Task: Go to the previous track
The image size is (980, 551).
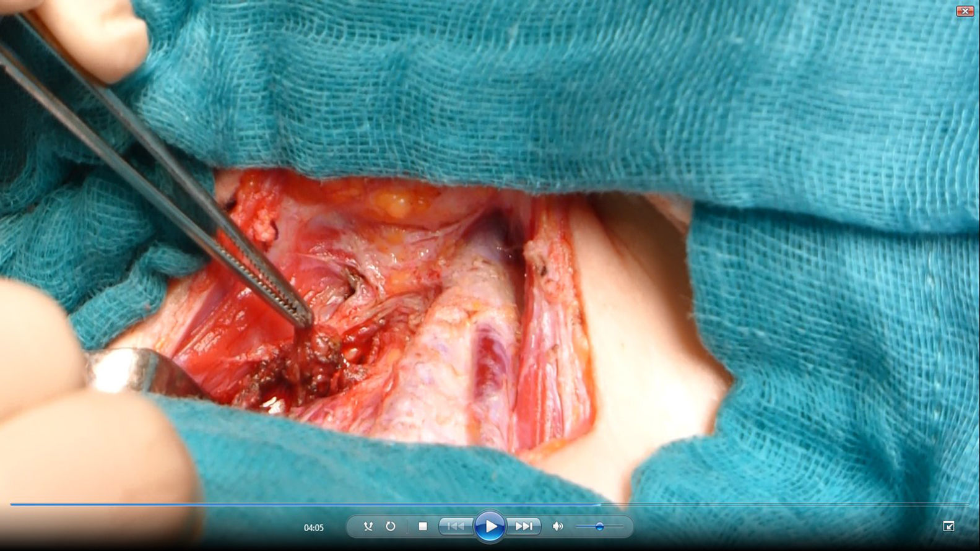Action: pyautogui.click(x=456, y=526)
